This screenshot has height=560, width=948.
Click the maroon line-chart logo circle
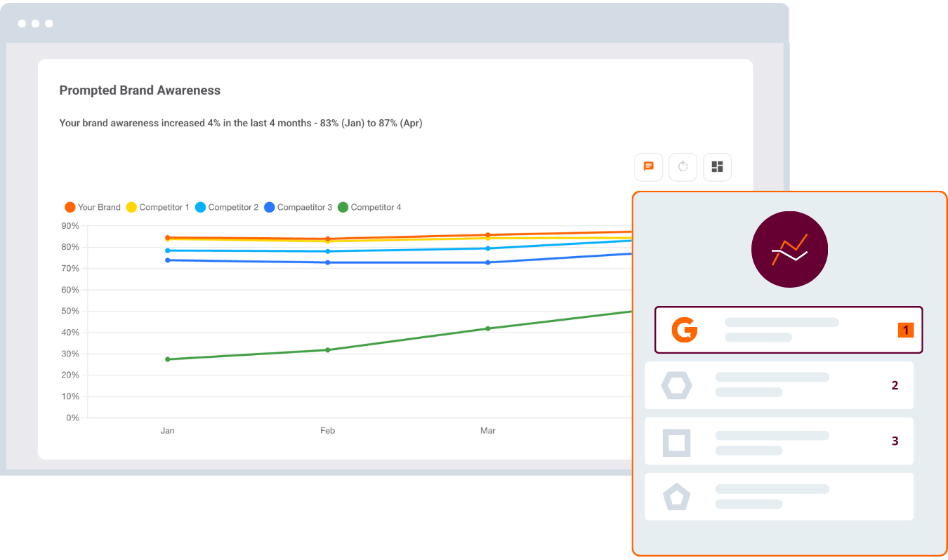pyautogui.click(x=789, y=249)
